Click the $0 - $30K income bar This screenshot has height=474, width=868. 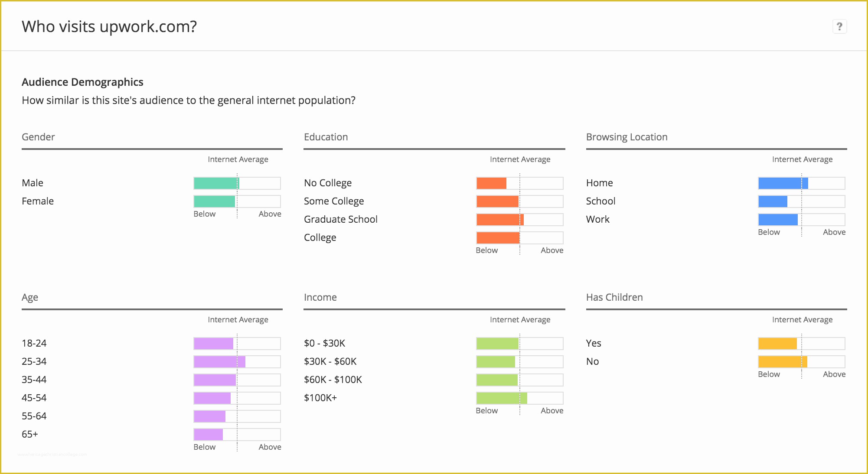click(x=519, y=344)
